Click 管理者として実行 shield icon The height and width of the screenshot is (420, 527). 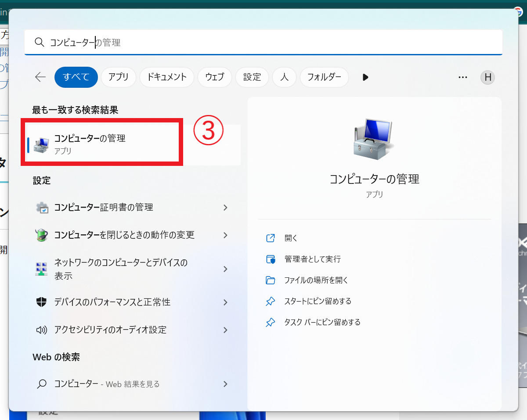pos(271,259)
